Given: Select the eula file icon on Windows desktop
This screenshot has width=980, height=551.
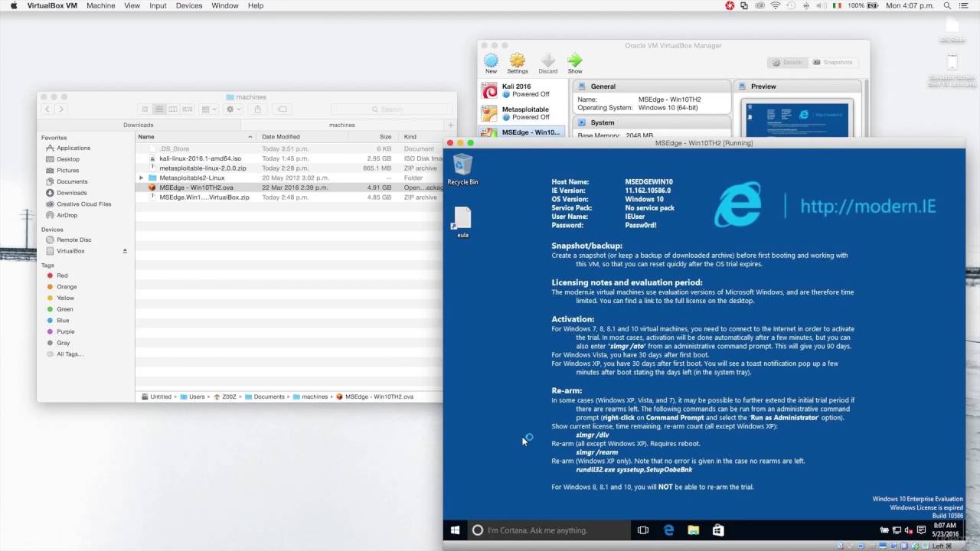Looking at the screenshot, I should pyautogui.click(x=462, y=223).
